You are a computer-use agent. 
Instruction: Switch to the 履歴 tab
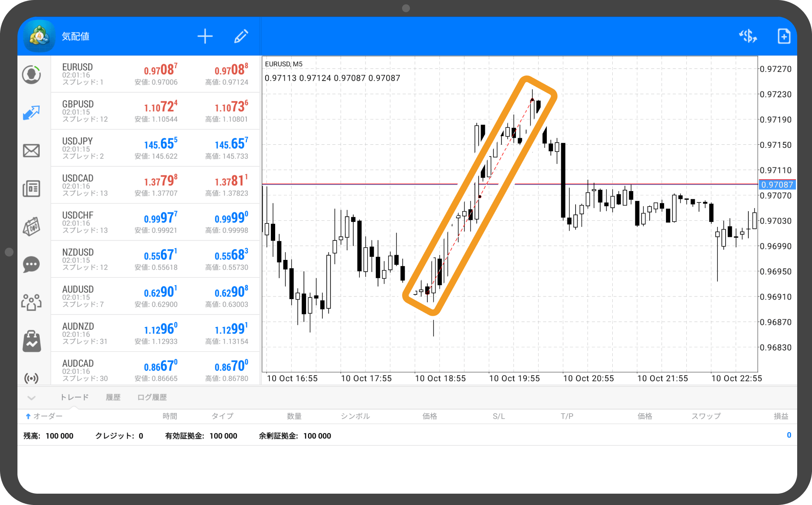pyautogui.click(x=113, y=397)
